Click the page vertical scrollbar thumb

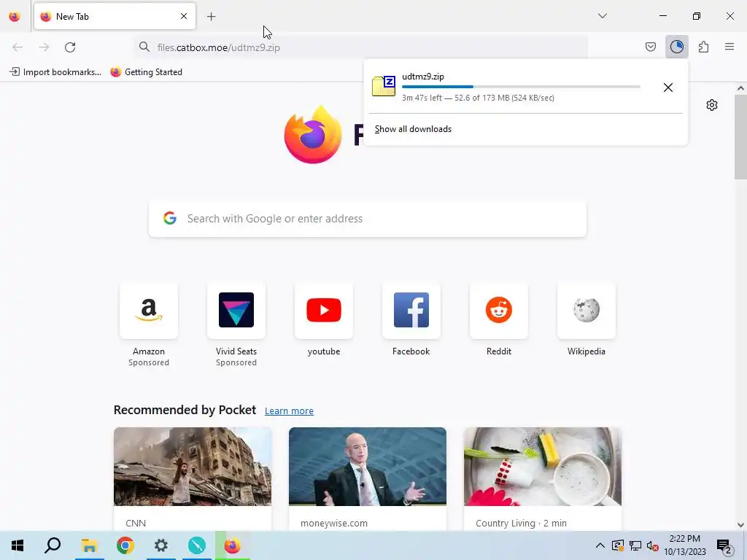[740, 136]
